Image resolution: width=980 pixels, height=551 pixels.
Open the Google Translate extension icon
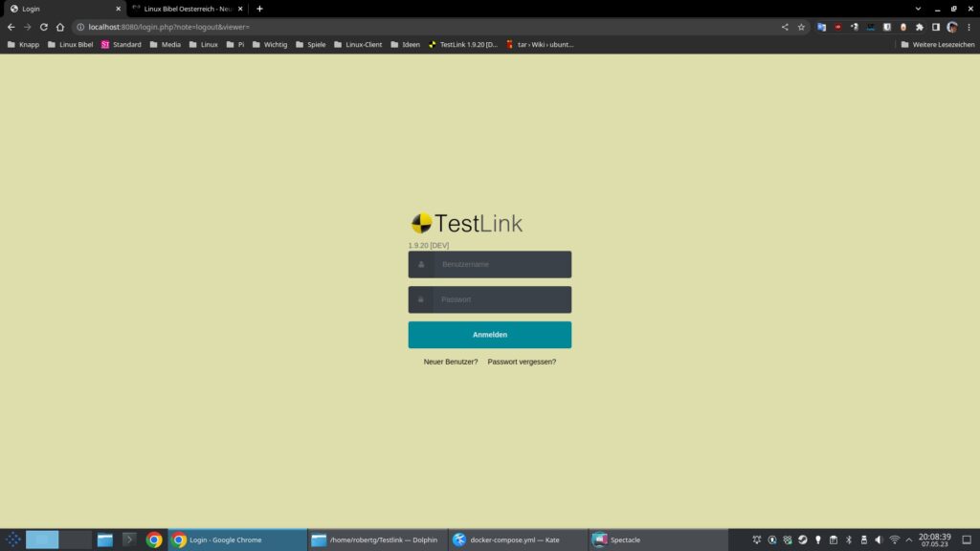click(821, 27)
